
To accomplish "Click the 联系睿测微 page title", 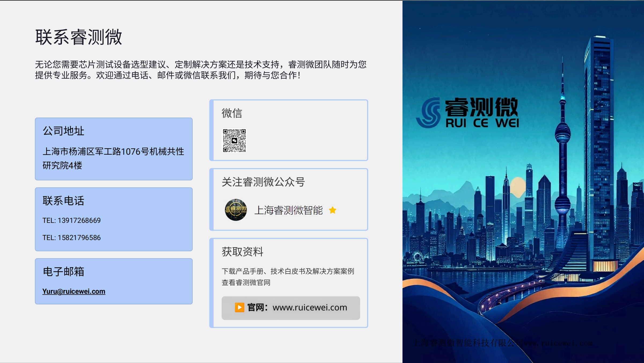I will [79, 37].
